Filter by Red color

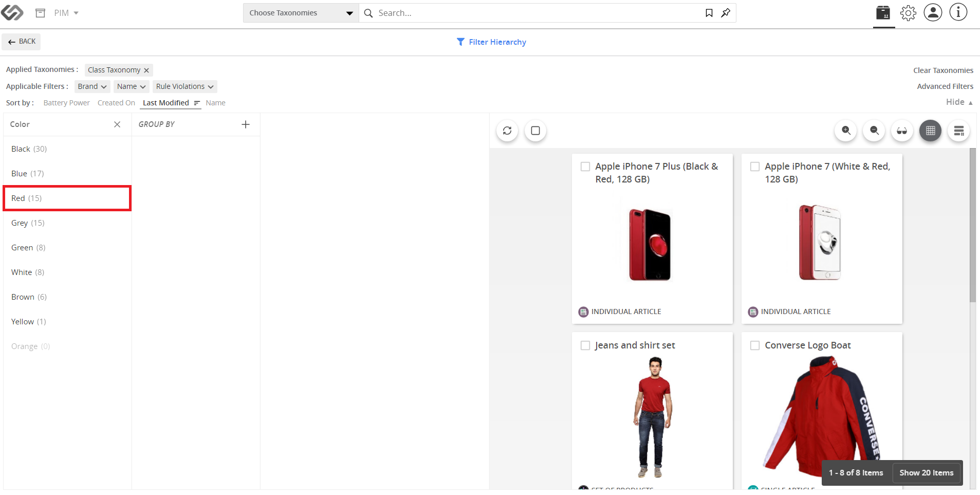point(67,198)
